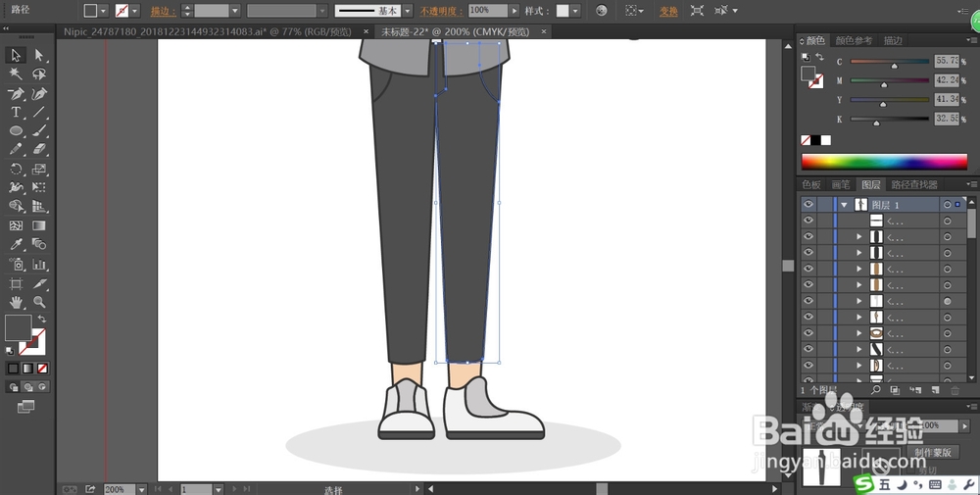
Task: Select the Selection (black arrow) tool
Action: click(16, 56)
